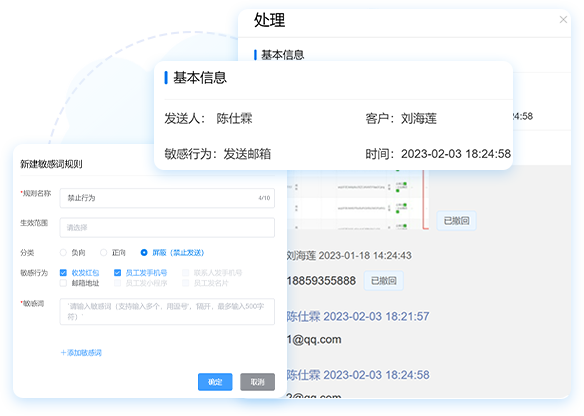Tick the 邮箱地址 checkbox

click(x=63, y=283)
